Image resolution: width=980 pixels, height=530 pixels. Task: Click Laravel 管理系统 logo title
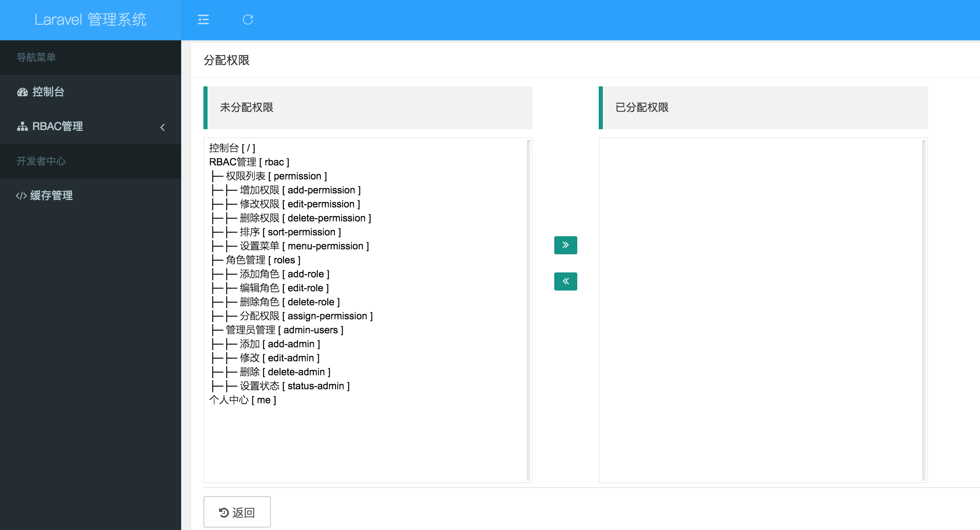[x=90, y=20]
